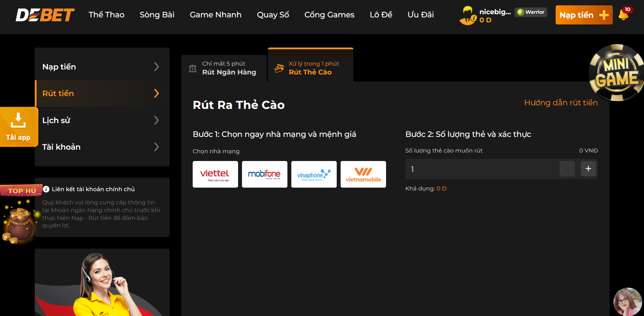This screenshot has width=644, height=316.
Task: Click the DEBET logo
Action: tap(45, 15)
